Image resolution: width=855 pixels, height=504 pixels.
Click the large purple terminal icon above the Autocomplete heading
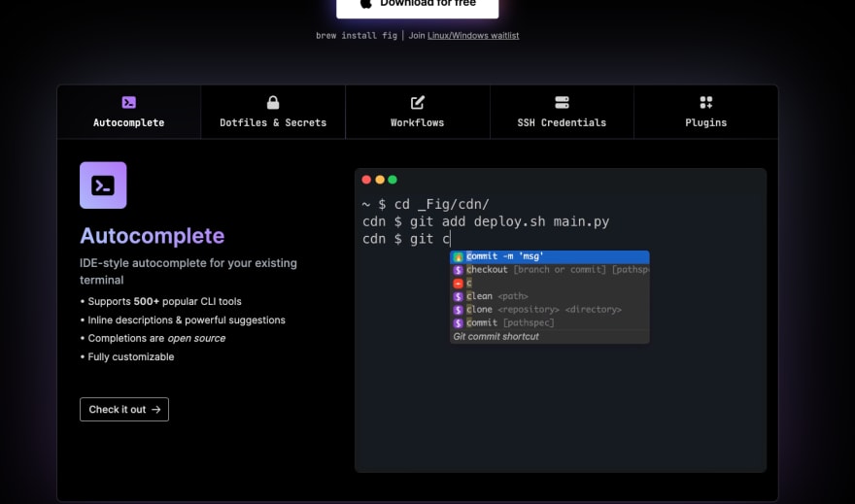point(103,185)
